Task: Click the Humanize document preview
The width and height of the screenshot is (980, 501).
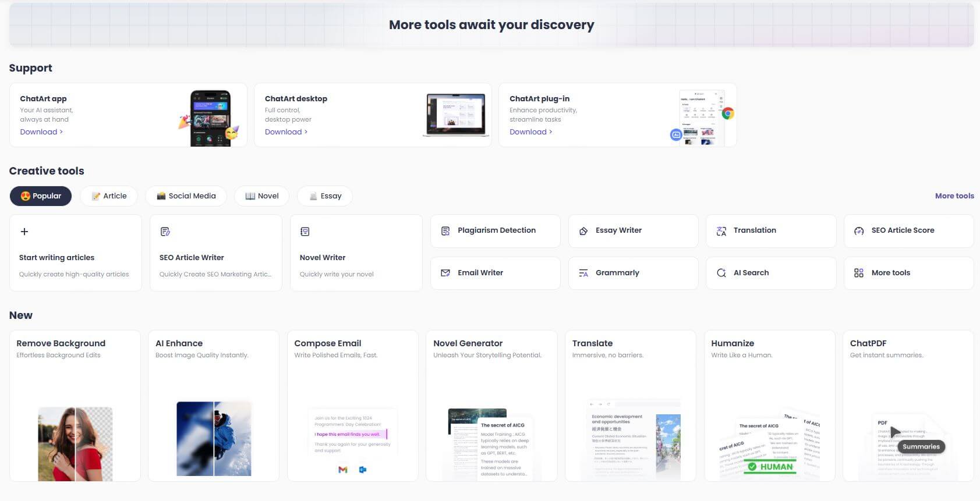Action: pos(770,445)
